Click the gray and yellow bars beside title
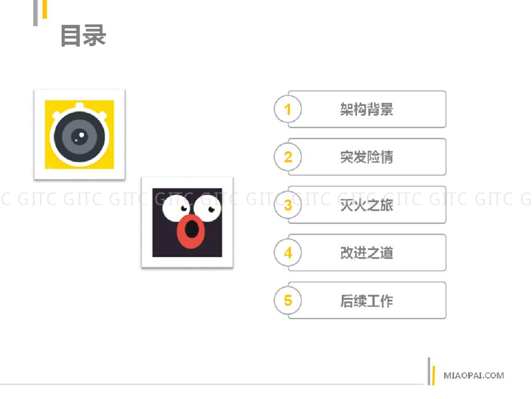Viewport: 532px width, 399px height. [x=40, y=12]
